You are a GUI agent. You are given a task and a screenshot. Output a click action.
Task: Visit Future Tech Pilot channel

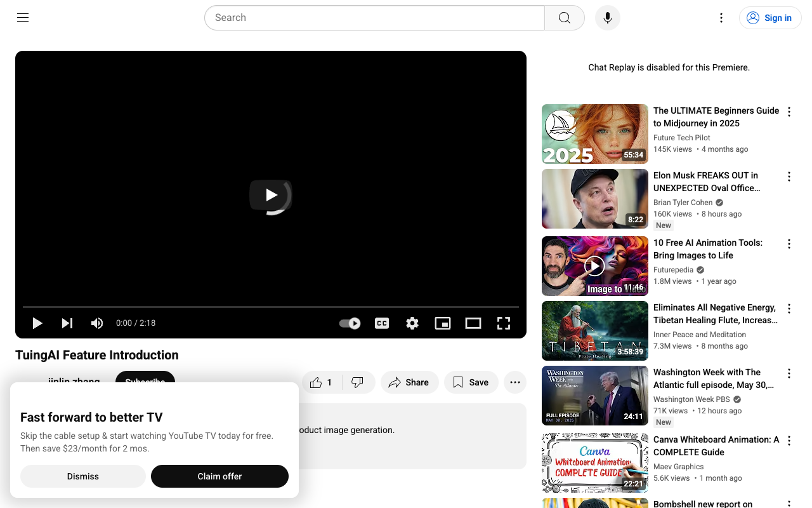[x=682, y=138]
